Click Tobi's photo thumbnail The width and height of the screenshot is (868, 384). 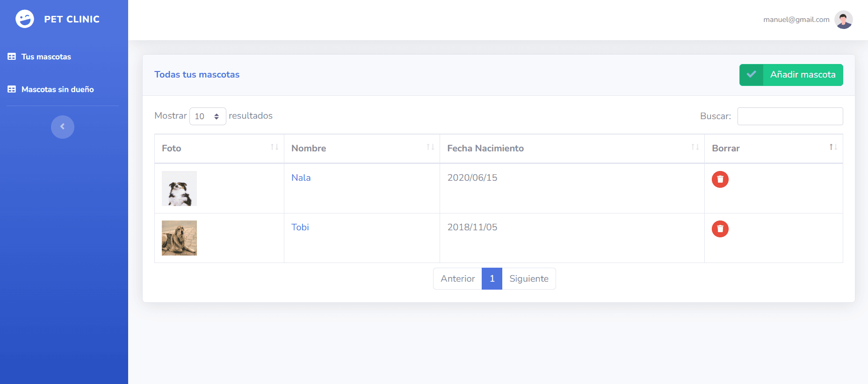pyautogui.click(x=179, y=238)
